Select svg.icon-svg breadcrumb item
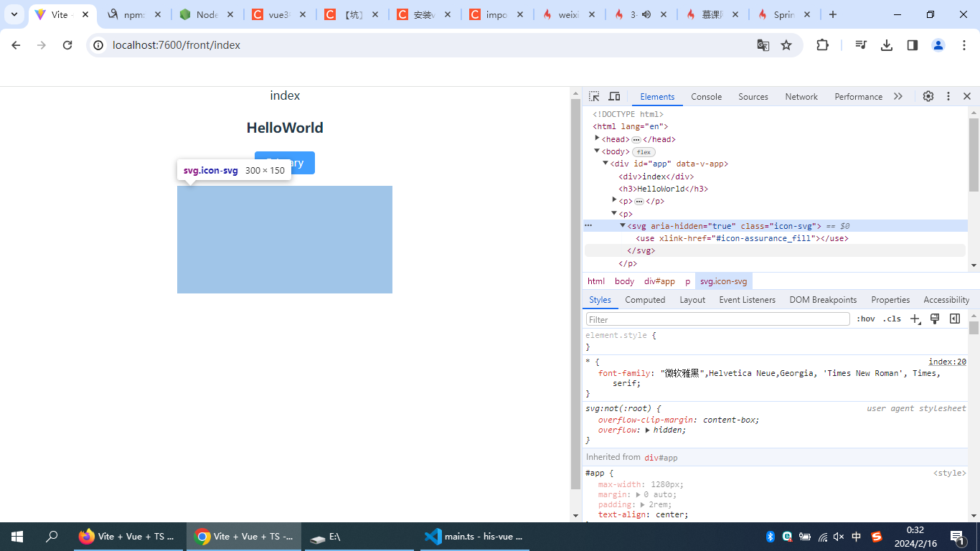The height and width of the screenshot is (551, 980). [x=723, y=281]
